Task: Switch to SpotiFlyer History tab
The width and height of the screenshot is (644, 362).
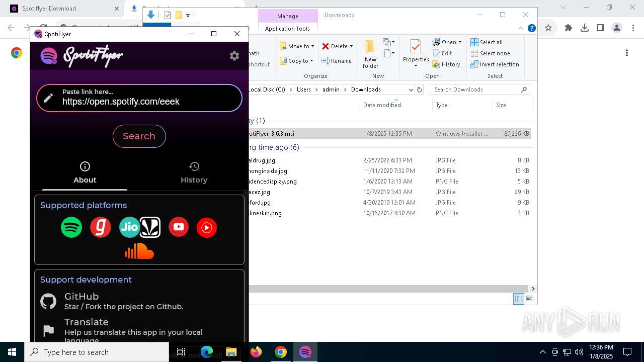Action: [194, 172]
